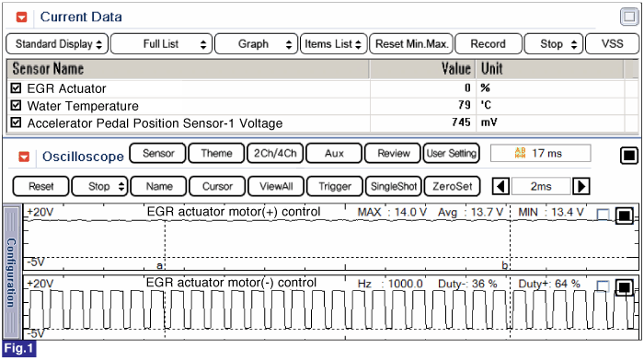Viewport: 644px width, 361px height.
Task: Click black square icon on motor(+) channel
Action: (x=625, y=215)
